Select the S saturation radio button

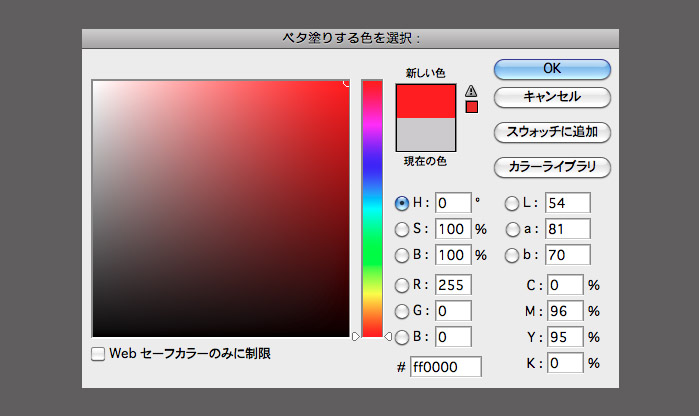[x=402, y=229]
